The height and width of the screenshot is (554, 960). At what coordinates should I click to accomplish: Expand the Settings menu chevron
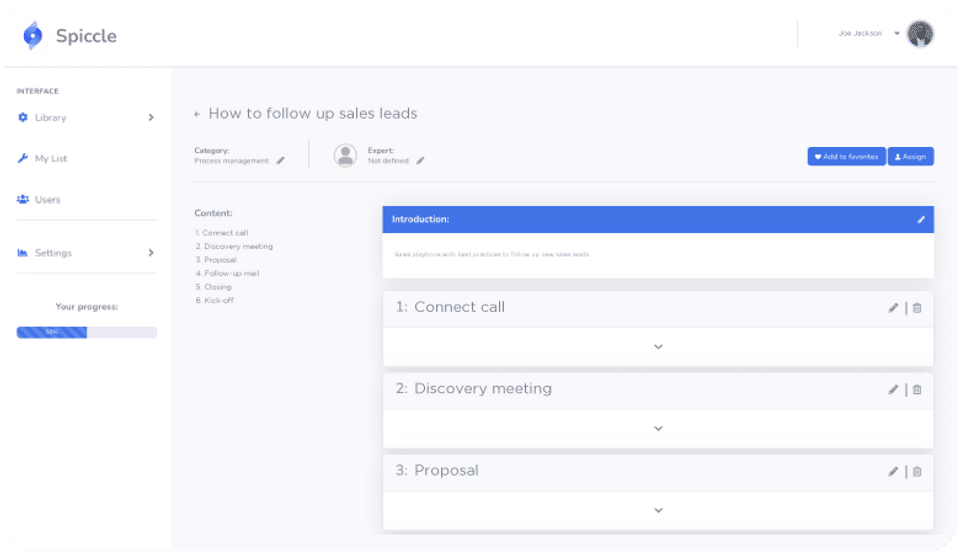point(151,253)
